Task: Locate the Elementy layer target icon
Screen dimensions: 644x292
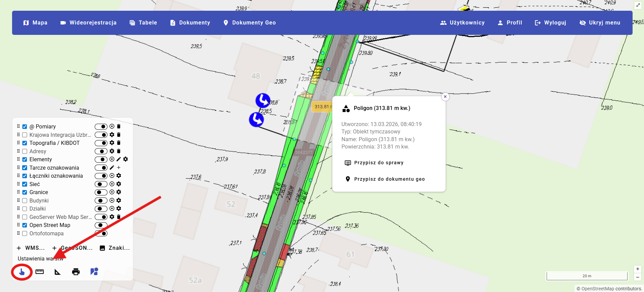Action: [112, 159]
